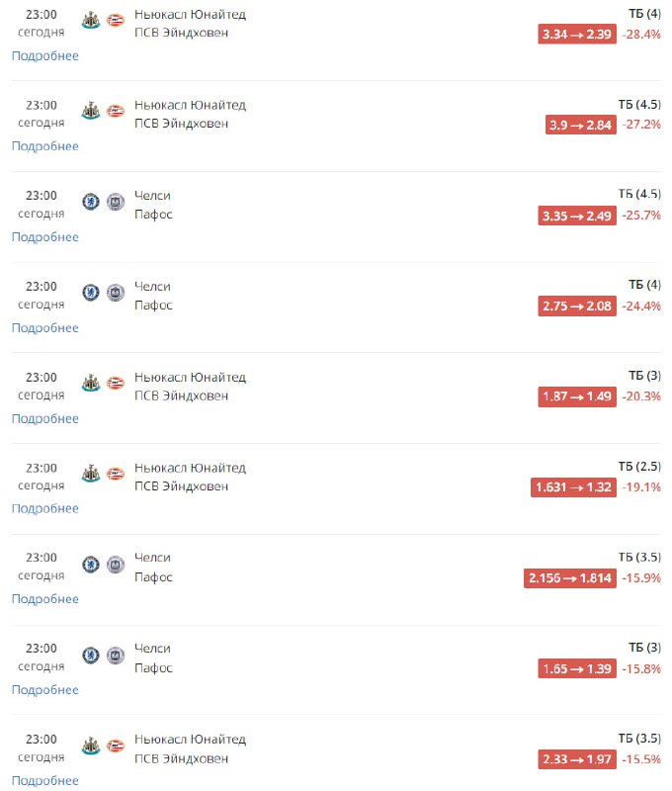
Task: Click Челси team name in ТБ (4) row
Action: tap(152, 286)
